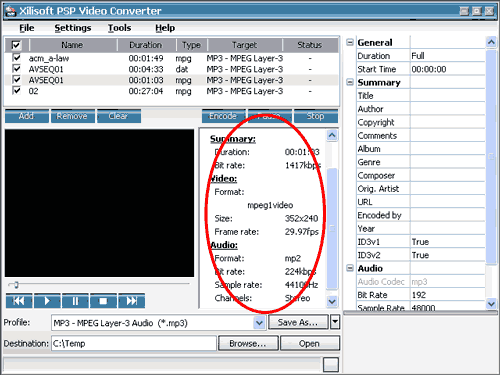The image size is (500, 375).
Task: Open the arrow menu beside Save As
Action: (x=335, y=322)
